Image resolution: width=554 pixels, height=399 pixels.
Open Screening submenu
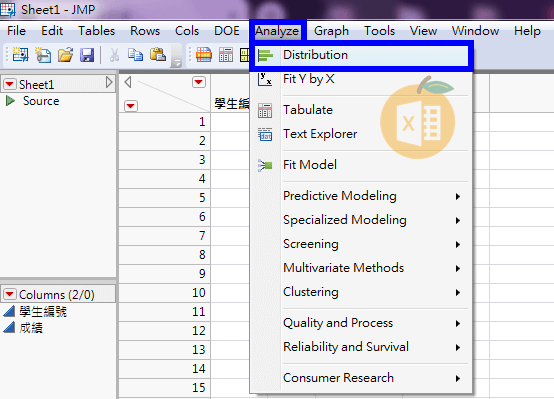[361, 244]
